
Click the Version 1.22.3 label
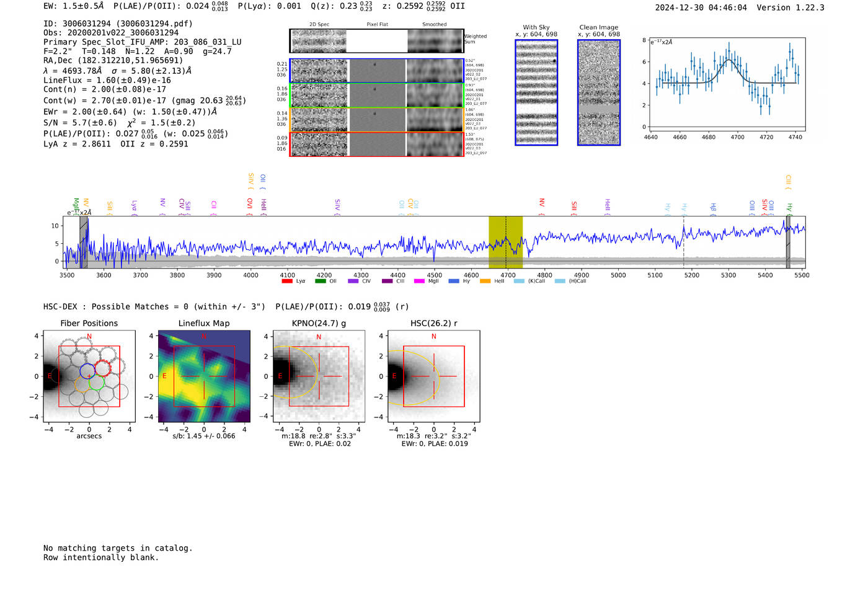pyautogui.click(x=790, y=7)
